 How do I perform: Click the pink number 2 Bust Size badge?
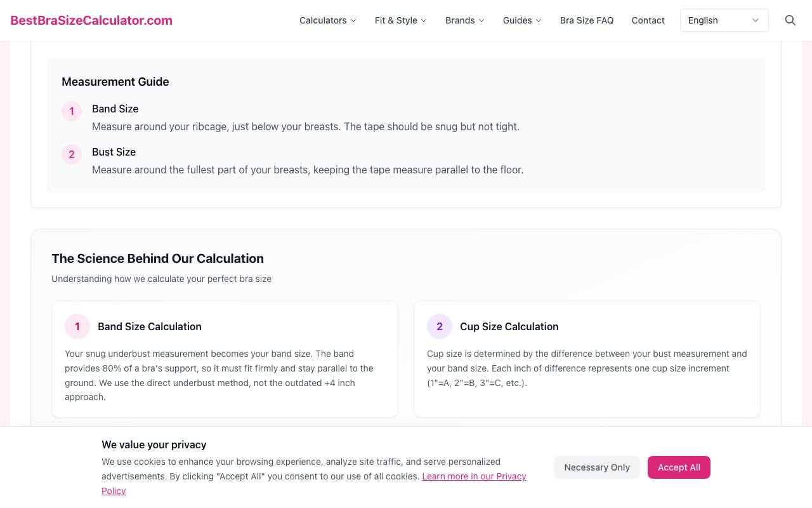[x=72, y=154]
